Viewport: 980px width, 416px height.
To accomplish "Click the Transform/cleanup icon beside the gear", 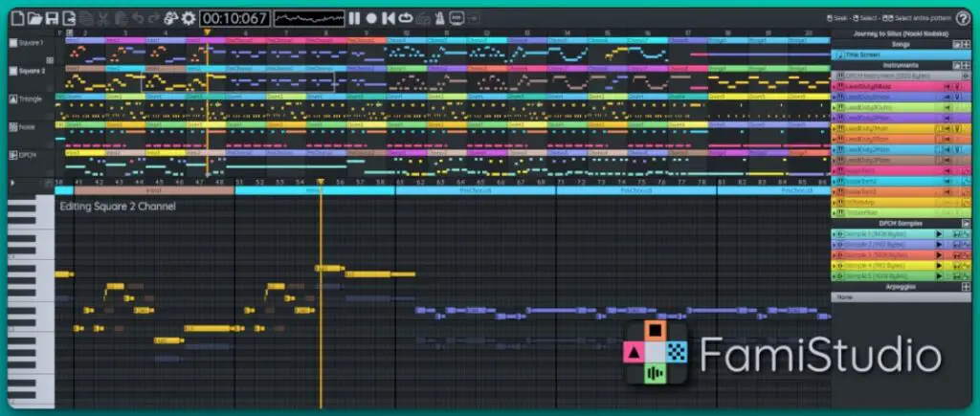I will [170, 18].
